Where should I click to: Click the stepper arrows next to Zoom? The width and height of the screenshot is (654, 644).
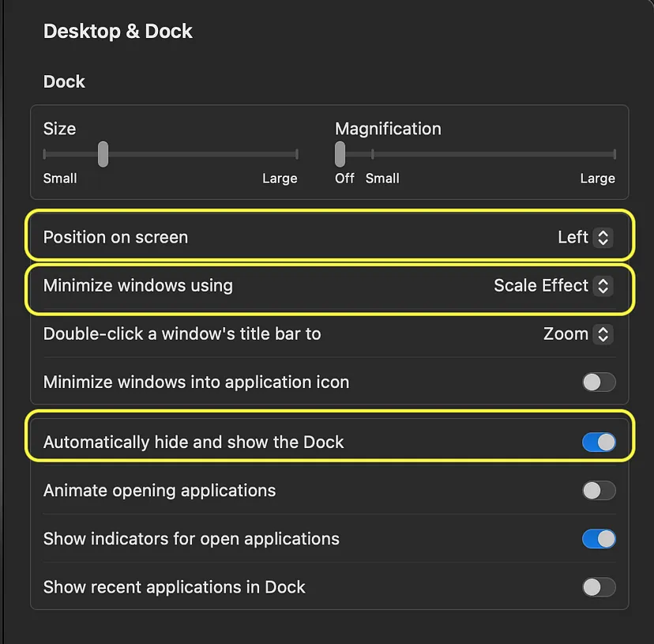pos(603,334)
